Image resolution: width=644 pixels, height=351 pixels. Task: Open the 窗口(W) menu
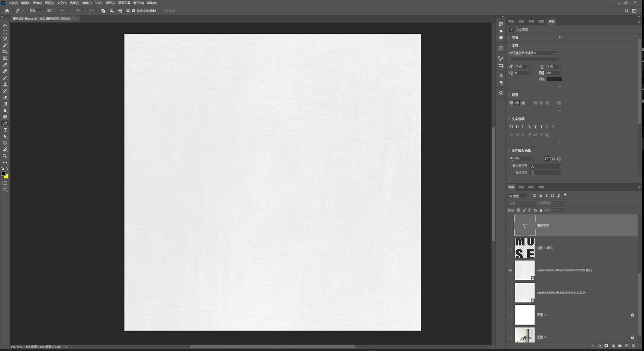[x=139, y=3]
